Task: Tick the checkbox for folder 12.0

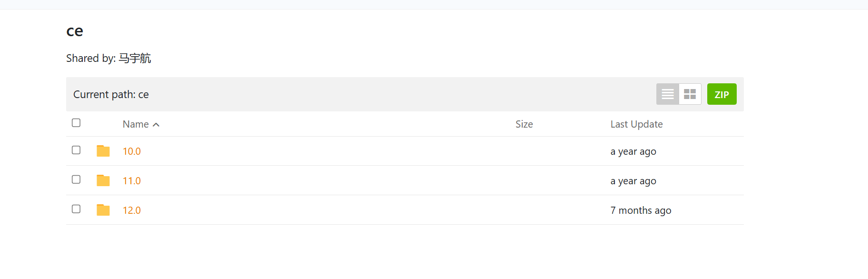Action: [x=76, y=209]
